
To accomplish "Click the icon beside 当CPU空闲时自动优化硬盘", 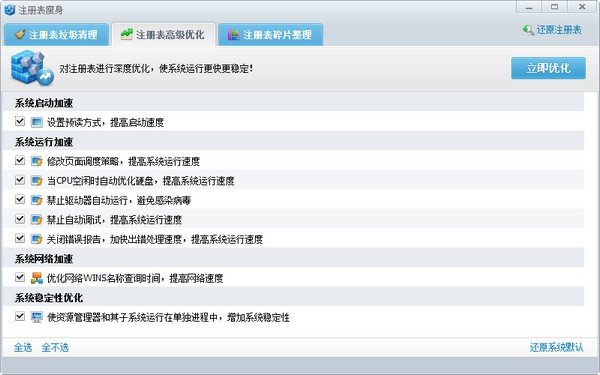I will click(x=37, y=181).
